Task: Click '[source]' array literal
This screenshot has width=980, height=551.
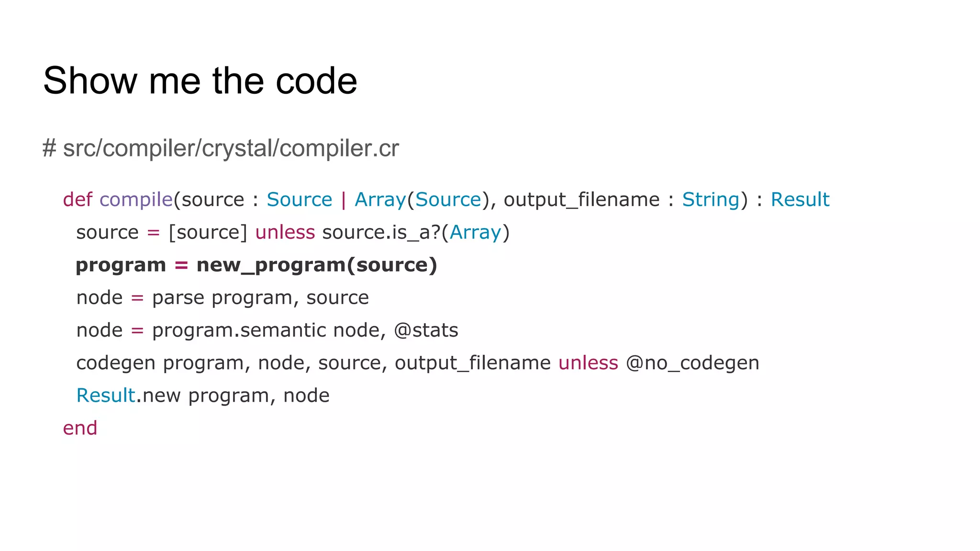Action: pyautogui.click(x=208, y=232)
